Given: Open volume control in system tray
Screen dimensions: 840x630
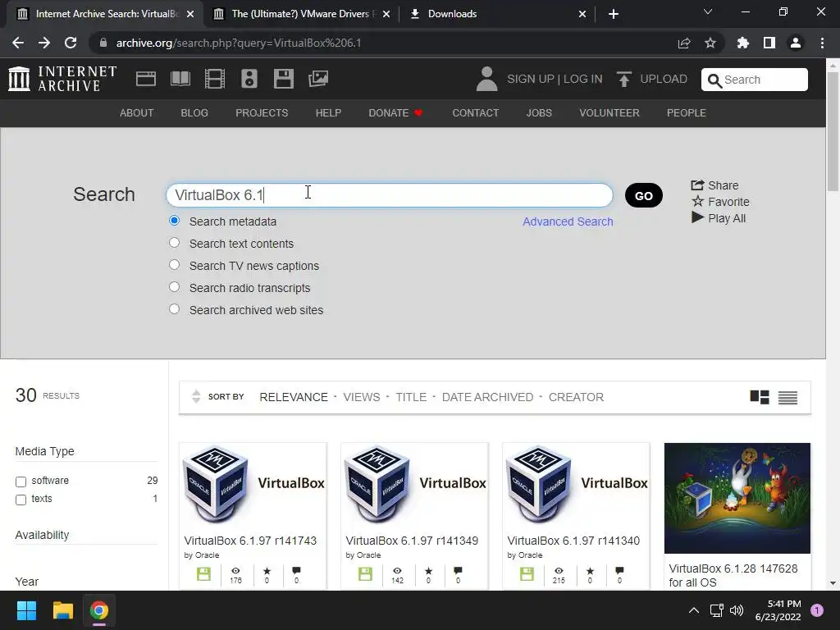Looking at the screenshot, I should click(737, 610).
